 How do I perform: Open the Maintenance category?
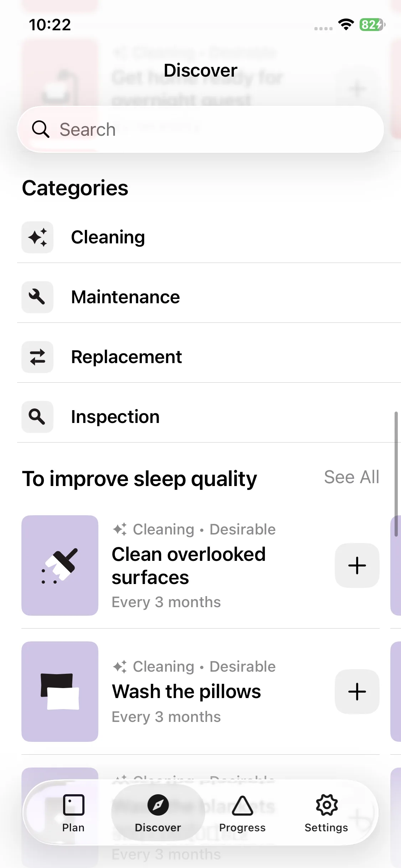pyautogui.click(x=125, y=297)
